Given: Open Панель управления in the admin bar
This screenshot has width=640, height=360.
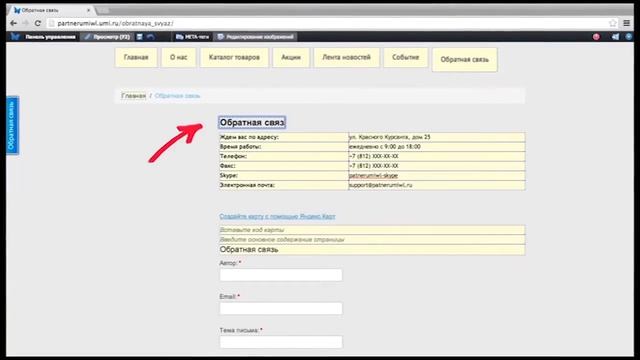Looking at the screenshot, I should point(50,37).
